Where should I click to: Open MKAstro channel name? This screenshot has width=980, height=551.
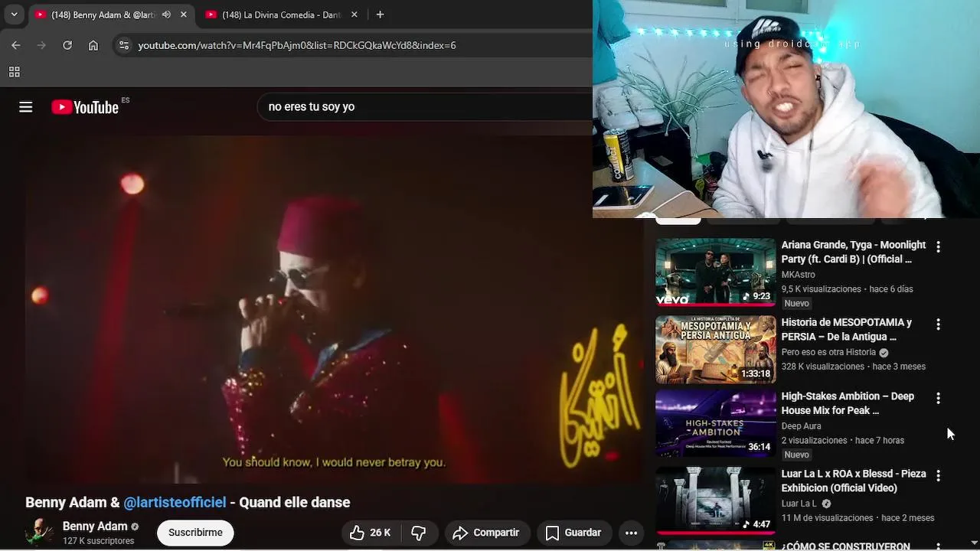pyautogui.click(x=798, y=275)
